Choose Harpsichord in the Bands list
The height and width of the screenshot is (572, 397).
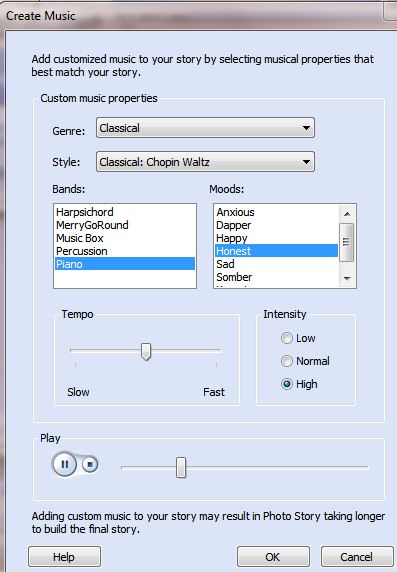coord(124,212)
